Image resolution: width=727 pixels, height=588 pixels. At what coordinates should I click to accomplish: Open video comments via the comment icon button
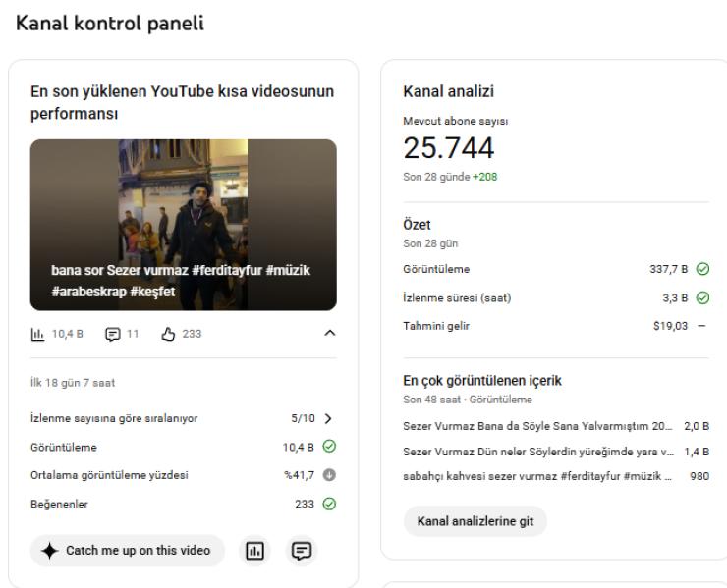(301, 551)
